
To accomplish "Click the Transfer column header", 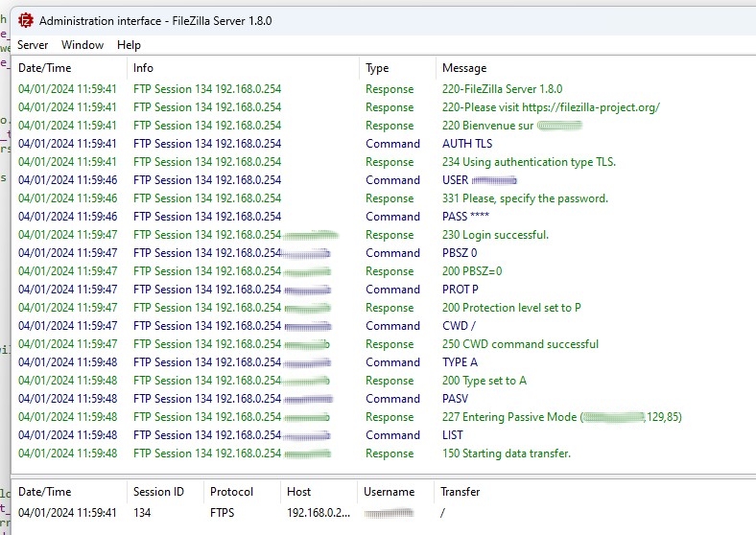I will [460, 492].
